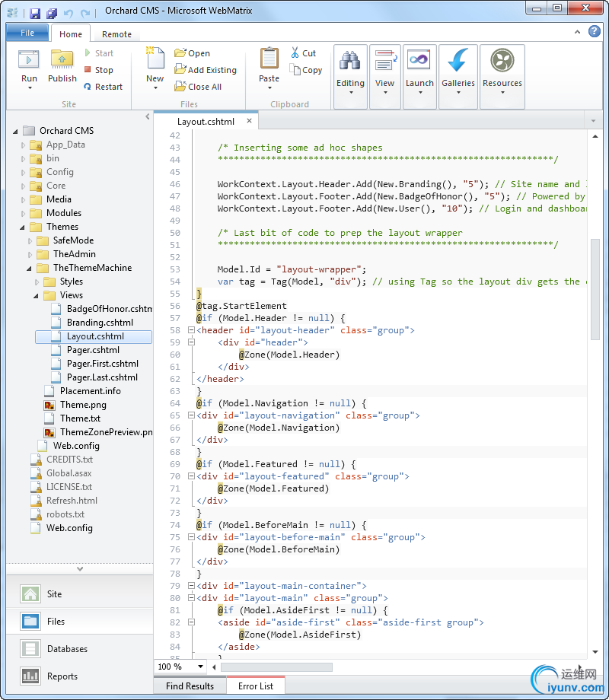Click the editor scroll down arrow
Image resolution: width=609 pixels, height=700 pixels.
tap(595, 652)
